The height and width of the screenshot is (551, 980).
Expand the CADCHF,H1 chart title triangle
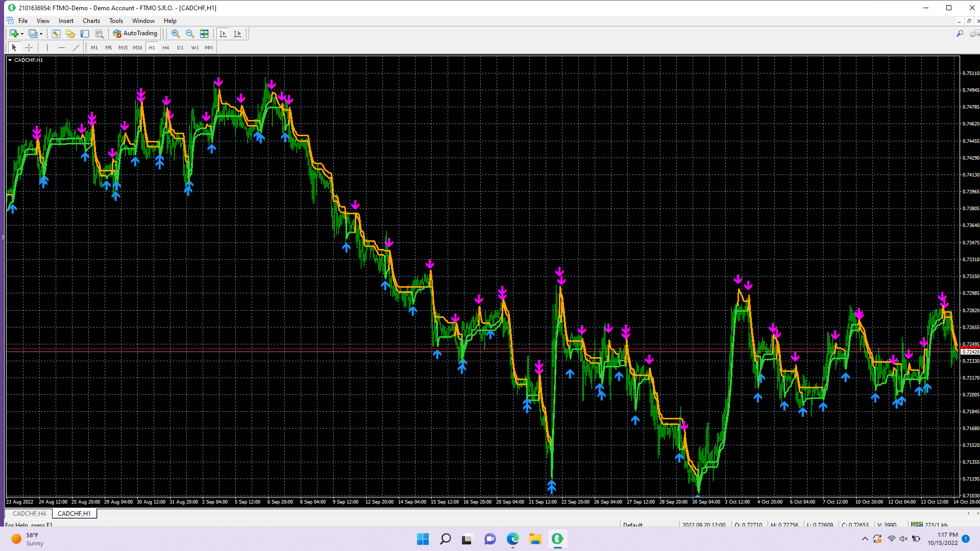10,60
